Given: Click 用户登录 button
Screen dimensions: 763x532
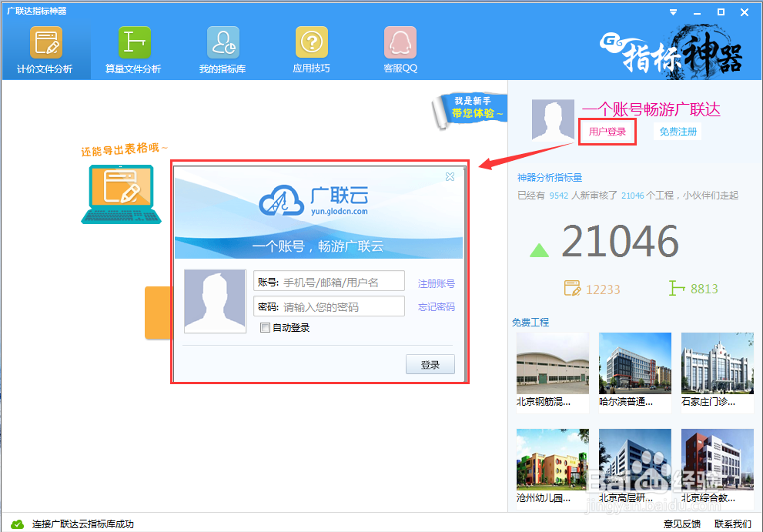Looking at the screenshot, I should 607,132.
